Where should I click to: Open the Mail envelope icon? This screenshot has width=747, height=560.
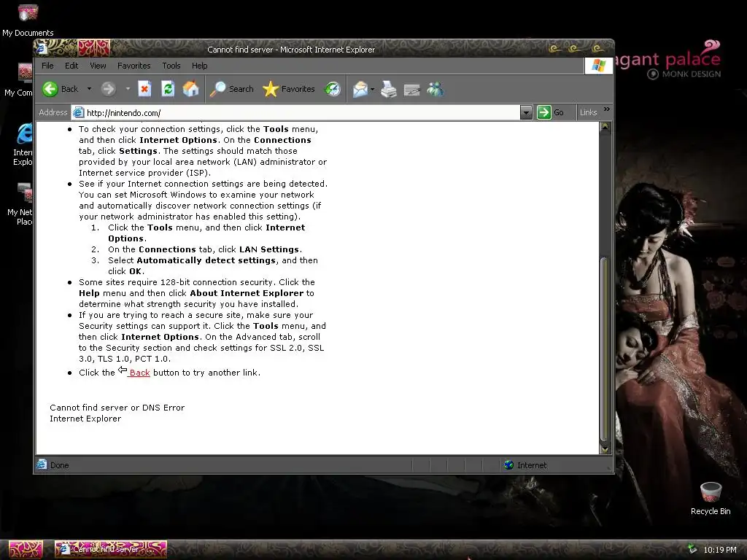(360, 89)
